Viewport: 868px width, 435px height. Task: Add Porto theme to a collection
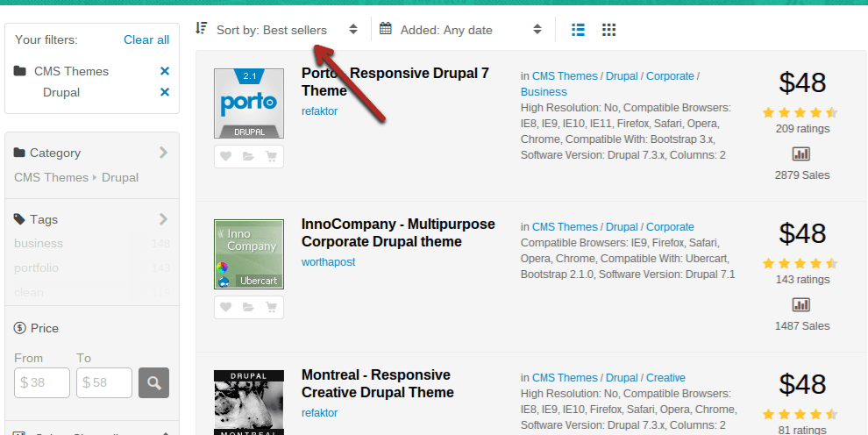(248, 157)
